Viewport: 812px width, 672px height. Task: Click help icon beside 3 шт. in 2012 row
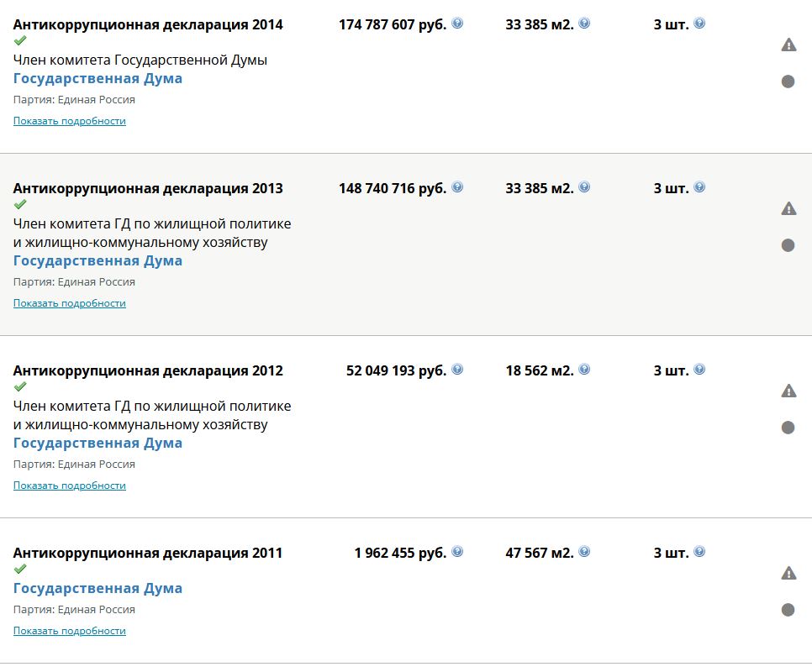point(699,370)
